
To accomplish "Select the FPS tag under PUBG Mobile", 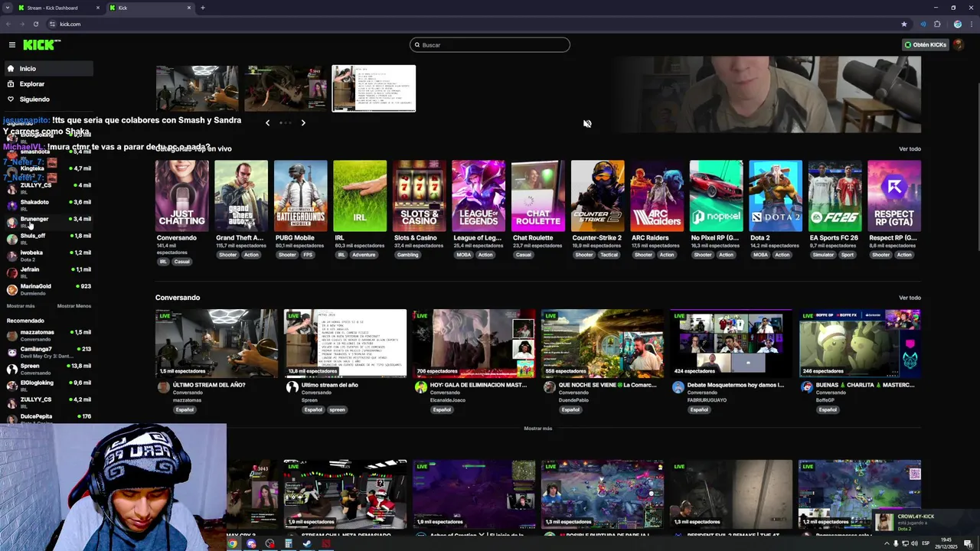I will (x=308, y=255).
